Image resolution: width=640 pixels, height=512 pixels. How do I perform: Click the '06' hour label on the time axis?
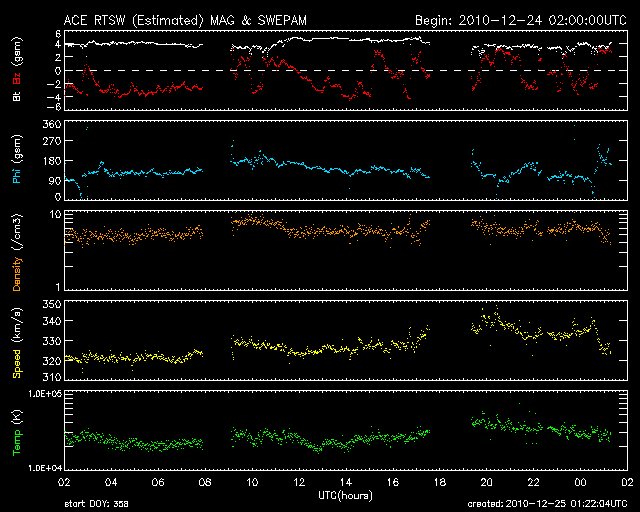point(158,482)
